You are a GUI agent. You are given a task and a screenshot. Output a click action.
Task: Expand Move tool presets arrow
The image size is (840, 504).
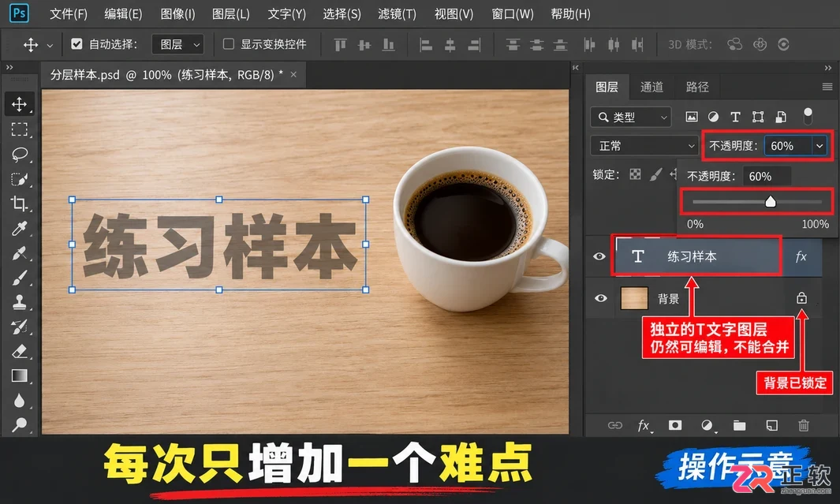click(x=50, y=46)
